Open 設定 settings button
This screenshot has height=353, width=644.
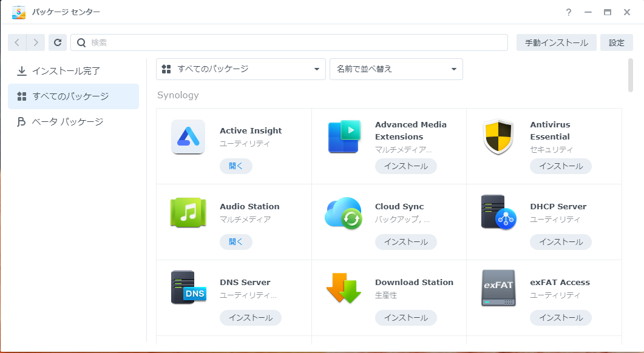click(x=617, y=42)
